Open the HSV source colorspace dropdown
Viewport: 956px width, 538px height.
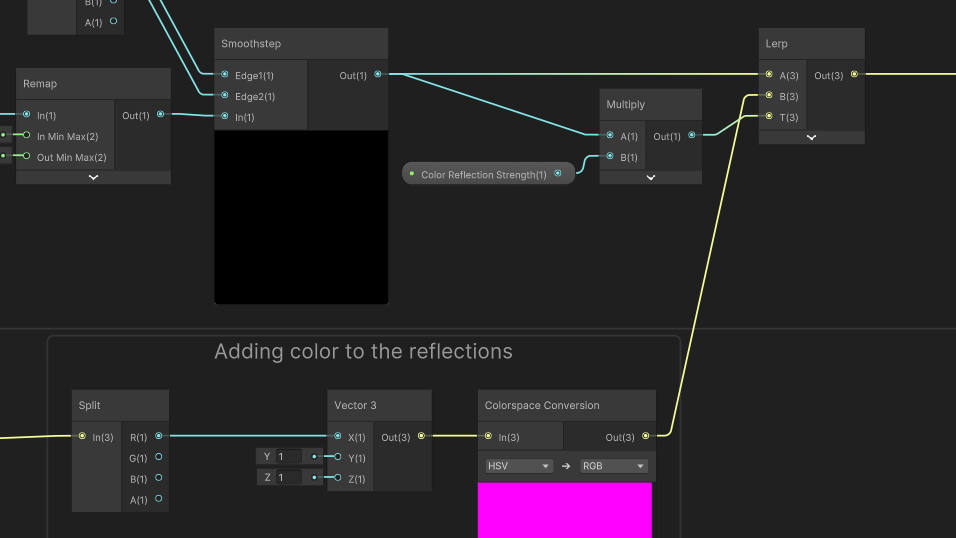click(x=519, y=466)
